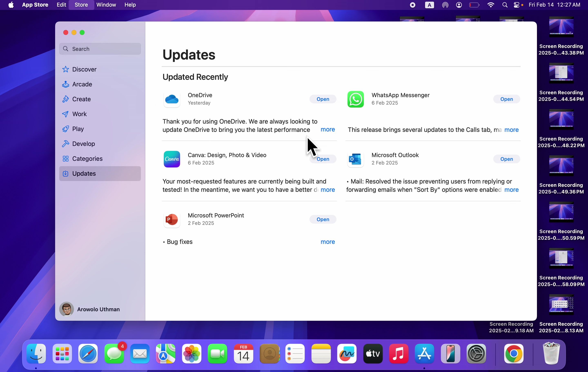Open Microsoft PowerPoint with its Open button

[x=323, y=219]
